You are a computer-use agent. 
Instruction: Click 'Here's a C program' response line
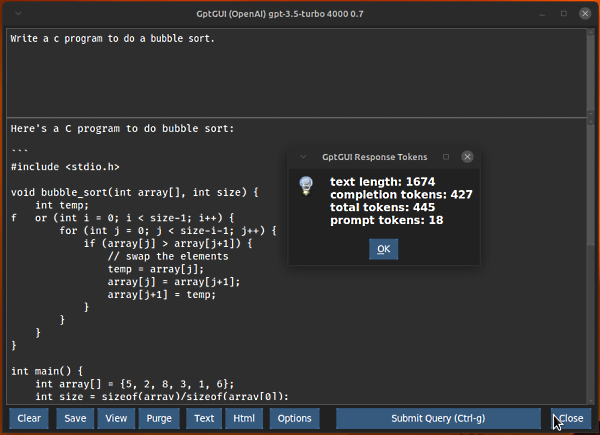122,129
